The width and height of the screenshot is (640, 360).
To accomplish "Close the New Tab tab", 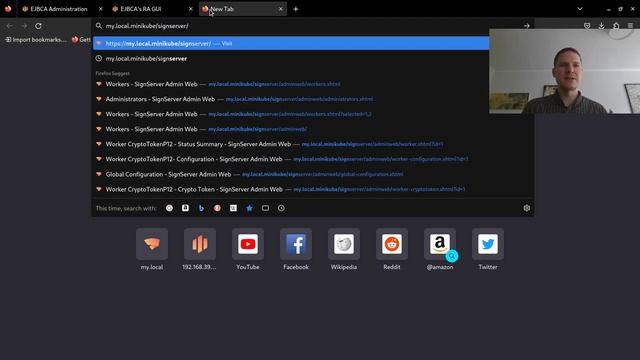I will tap(280, 9).
